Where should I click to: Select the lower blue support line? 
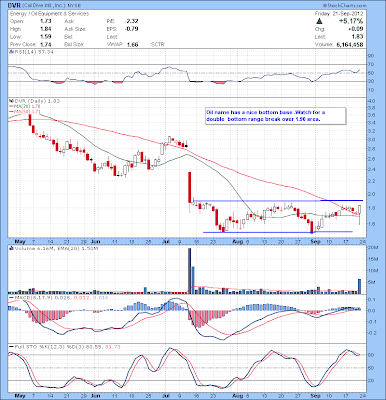click(278, 232)
